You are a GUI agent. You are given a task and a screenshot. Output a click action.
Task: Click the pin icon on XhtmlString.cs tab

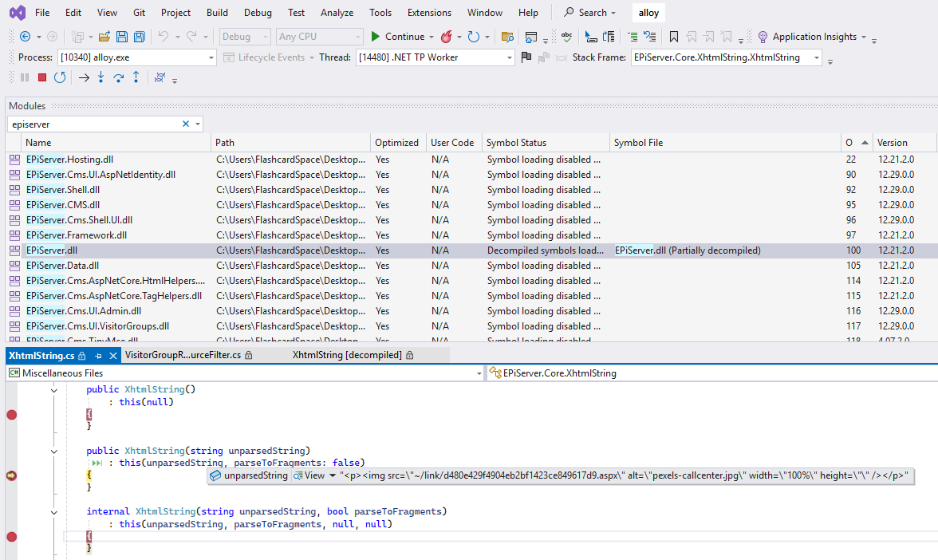pyautogui.click(x=98, y=356)
